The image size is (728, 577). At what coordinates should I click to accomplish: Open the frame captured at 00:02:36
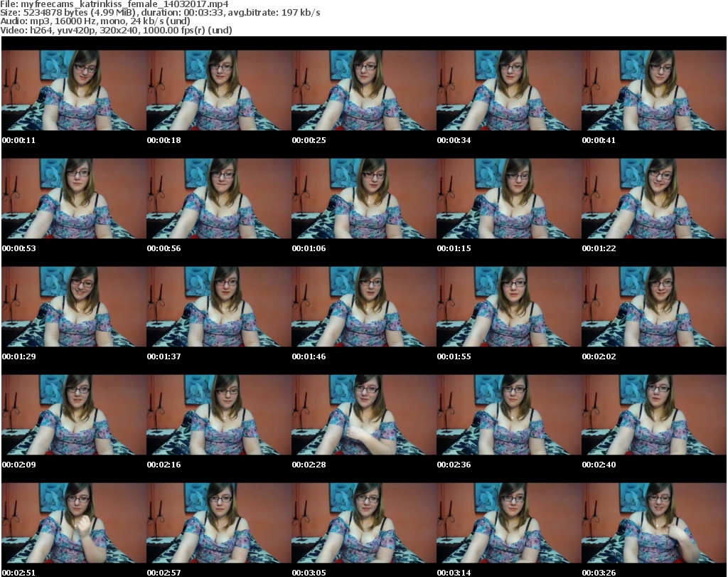508,415
